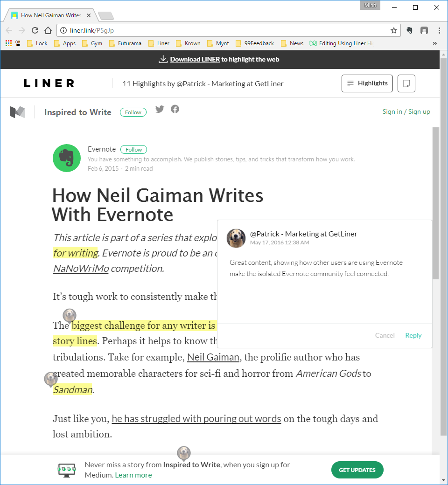The height and width of the screenshot is (485, 448).
Task: Open the Apps grid shortcut in bookmarks bar
Action: (8, 43)
